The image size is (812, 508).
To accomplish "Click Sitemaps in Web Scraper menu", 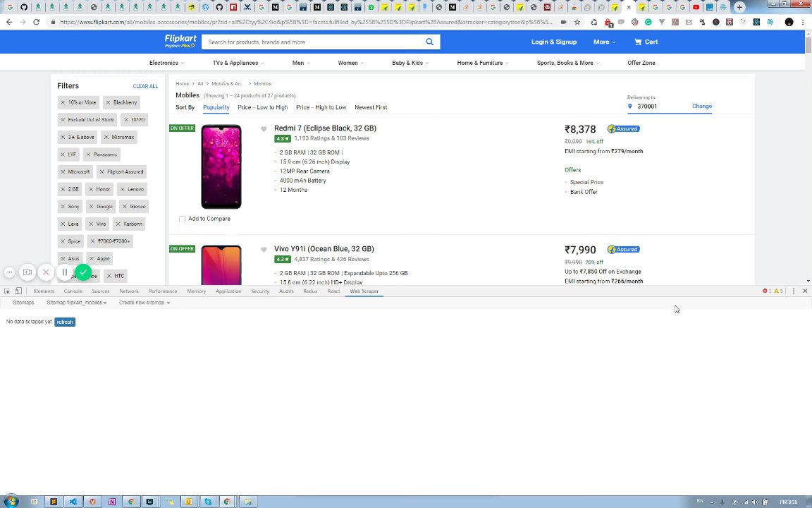I will [23, 303].
